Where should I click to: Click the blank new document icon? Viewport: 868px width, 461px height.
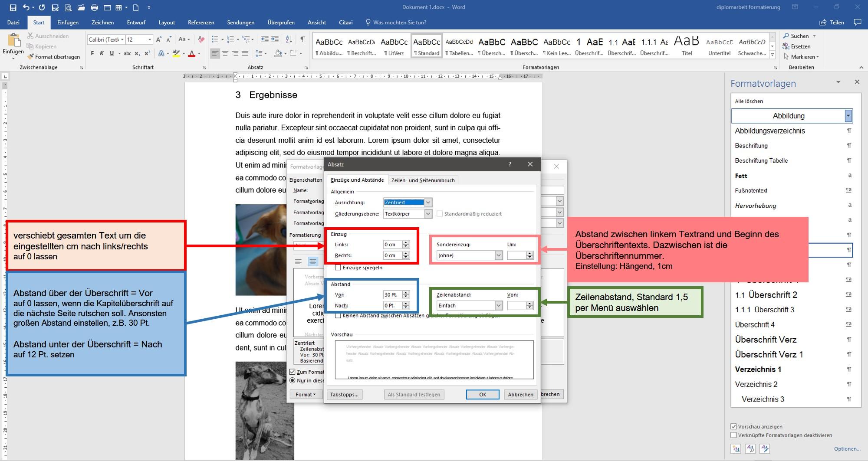click(x=136, y=7)
